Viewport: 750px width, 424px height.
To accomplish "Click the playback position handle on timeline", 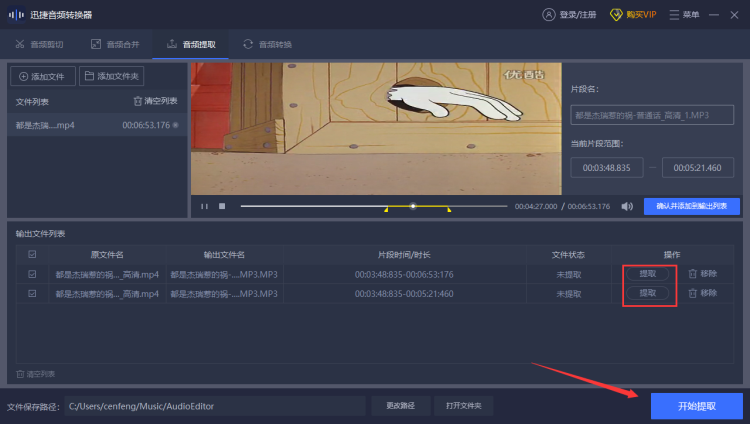I will point(413,206).
